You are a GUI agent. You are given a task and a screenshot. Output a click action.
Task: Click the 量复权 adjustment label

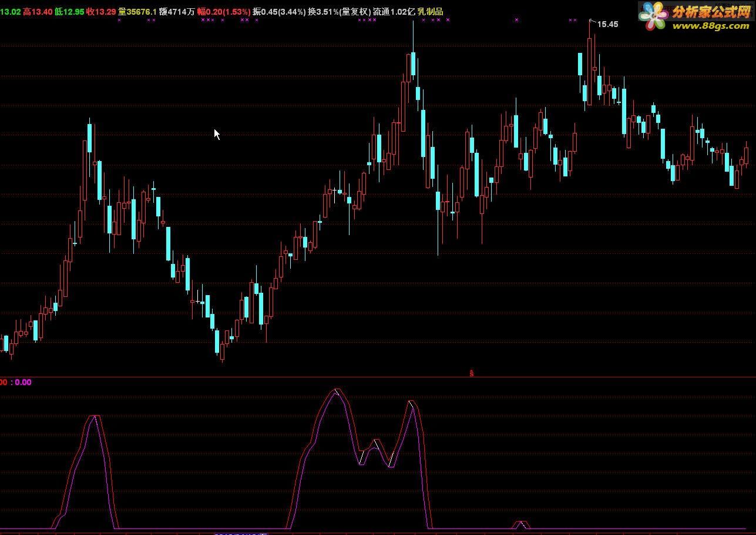pos(355,11)
